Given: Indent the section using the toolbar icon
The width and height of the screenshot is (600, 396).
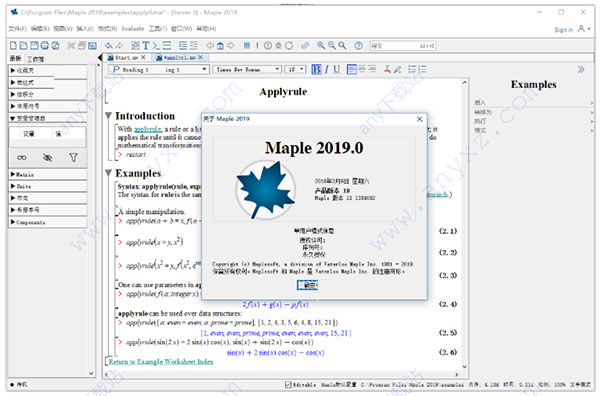Looking at the screenshot, I should [183, 46].
